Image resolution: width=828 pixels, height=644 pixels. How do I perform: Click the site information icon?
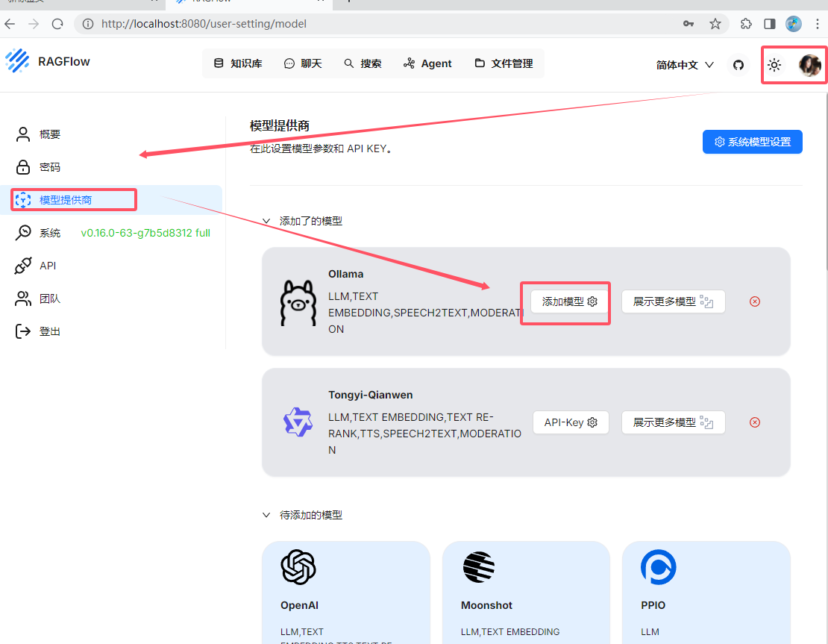pyautogui.click(x=88, y=24)
